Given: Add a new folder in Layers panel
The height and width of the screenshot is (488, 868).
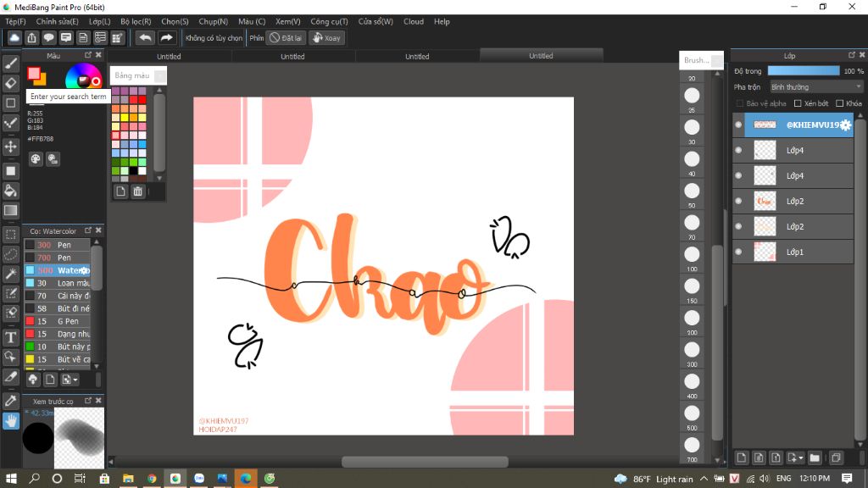Looking at the screenshot, I should (x=815, y=457).
